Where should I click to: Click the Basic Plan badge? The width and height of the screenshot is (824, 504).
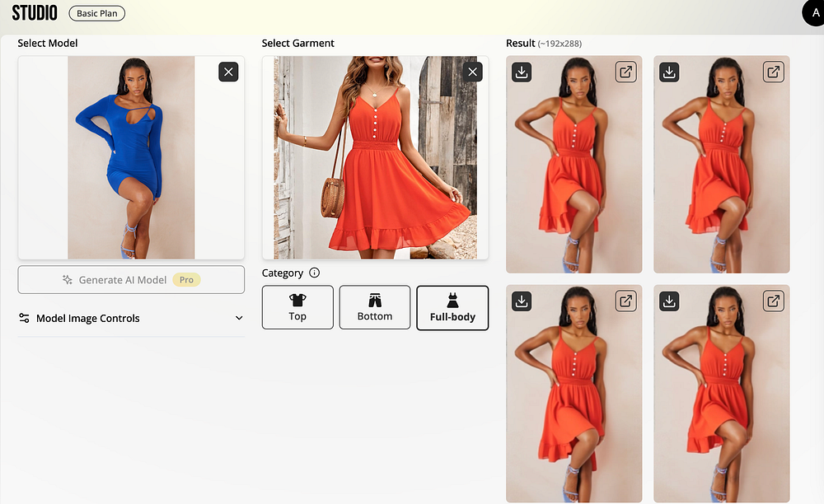pos(96,13)
